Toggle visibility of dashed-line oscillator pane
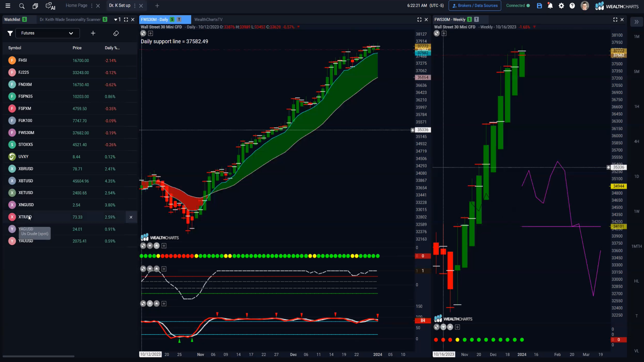 [x=143, y=269]
